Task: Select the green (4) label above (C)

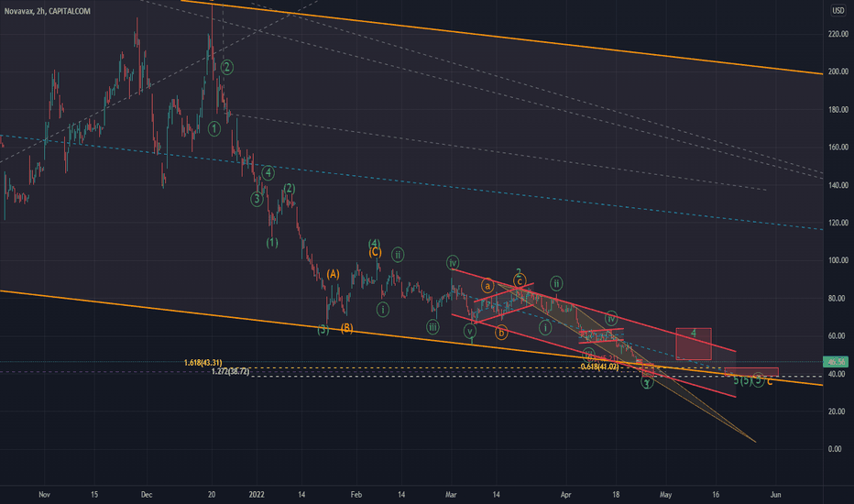Action: pos(374,243)
